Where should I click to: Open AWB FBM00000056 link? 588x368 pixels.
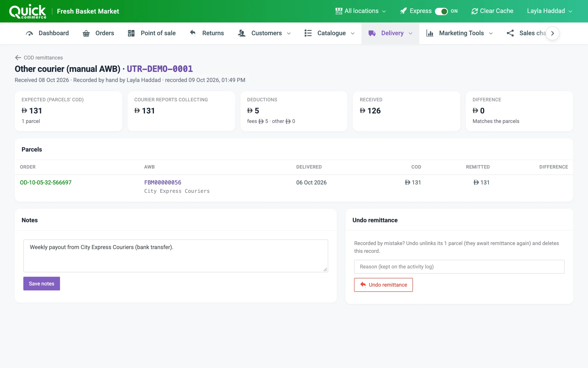[163, 182]
